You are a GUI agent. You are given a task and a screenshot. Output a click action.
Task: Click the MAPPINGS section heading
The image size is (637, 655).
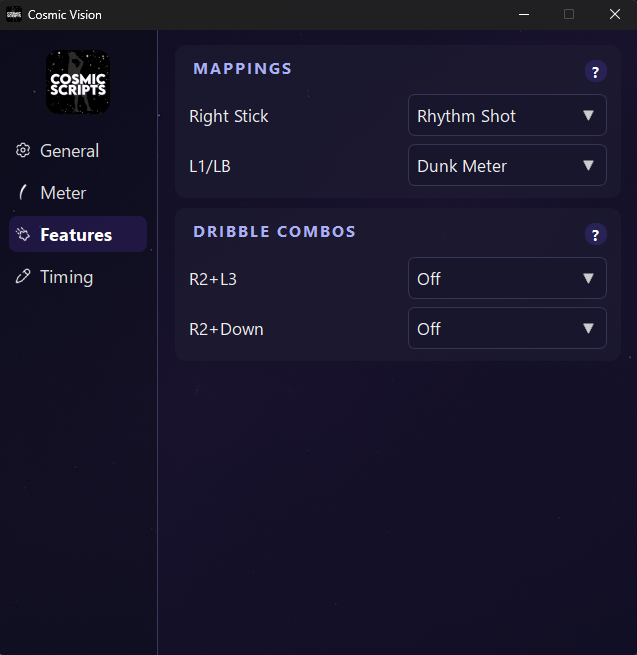[242, 69]
